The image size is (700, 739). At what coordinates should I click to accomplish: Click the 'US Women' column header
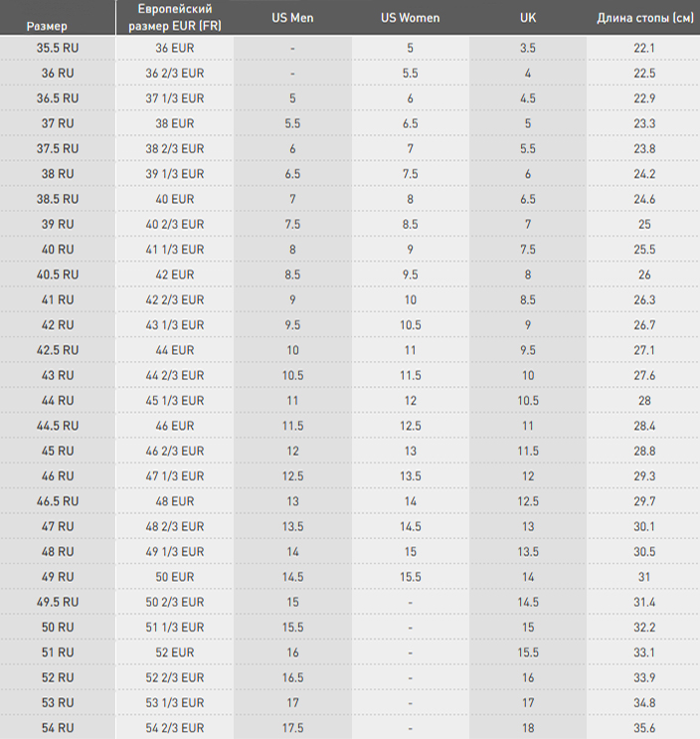coord(411,18)
